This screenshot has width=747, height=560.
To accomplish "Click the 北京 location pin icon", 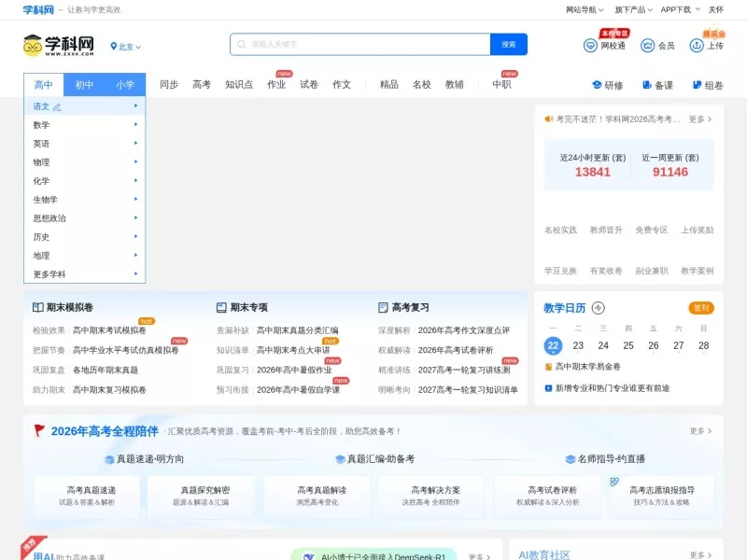I will coord(113,46).
